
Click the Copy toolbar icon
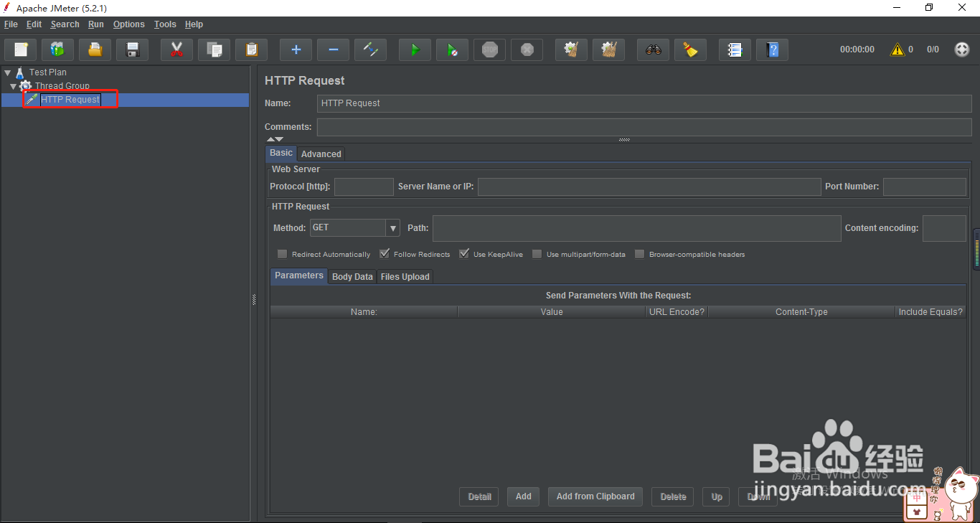point(215,50)
